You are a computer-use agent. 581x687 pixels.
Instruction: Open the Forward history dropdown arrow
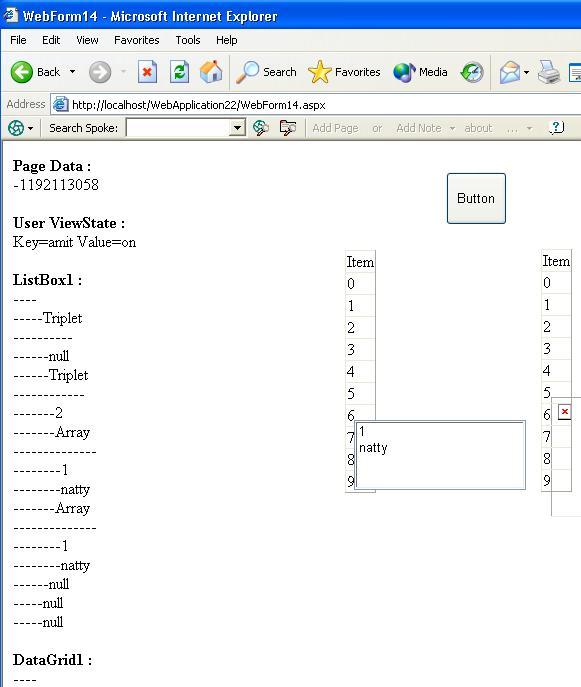[x=124, y=72]
